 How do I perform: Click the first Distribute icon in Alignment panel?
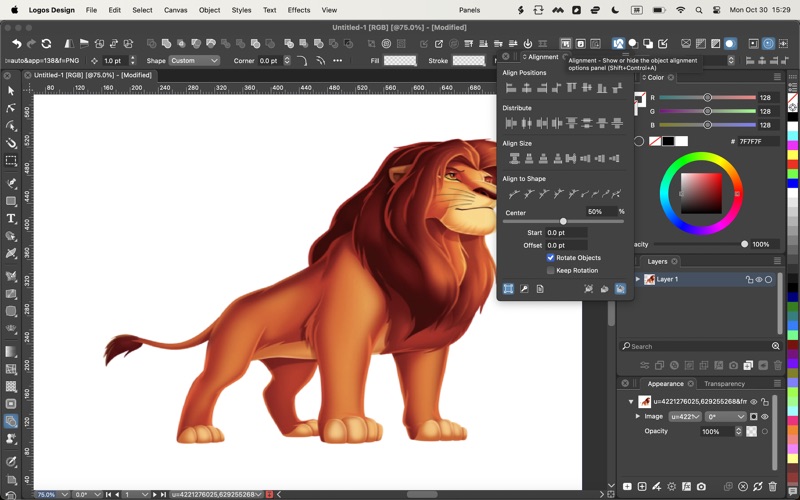click(x=511, y=123)
